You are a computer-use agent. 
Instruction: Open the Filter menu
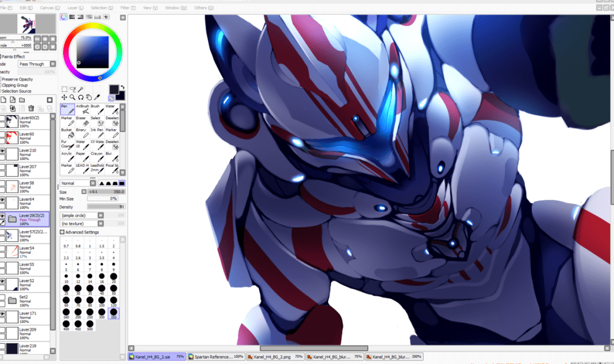click(125, 8)
